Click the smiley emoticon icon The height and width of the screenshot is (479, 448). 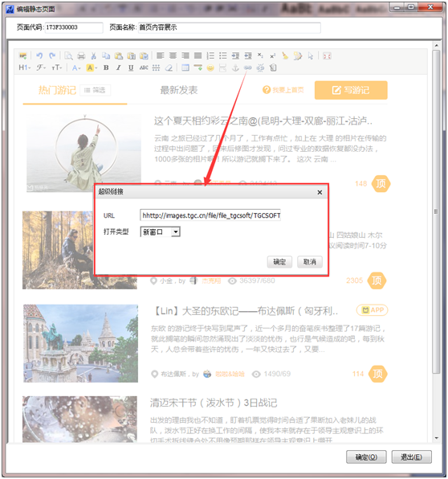210,68
